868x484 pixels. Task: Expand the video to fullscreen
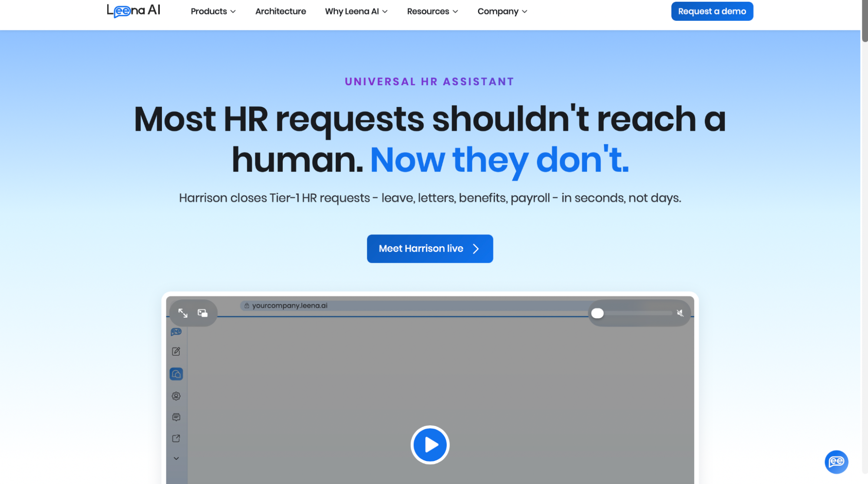click(183, 313)
